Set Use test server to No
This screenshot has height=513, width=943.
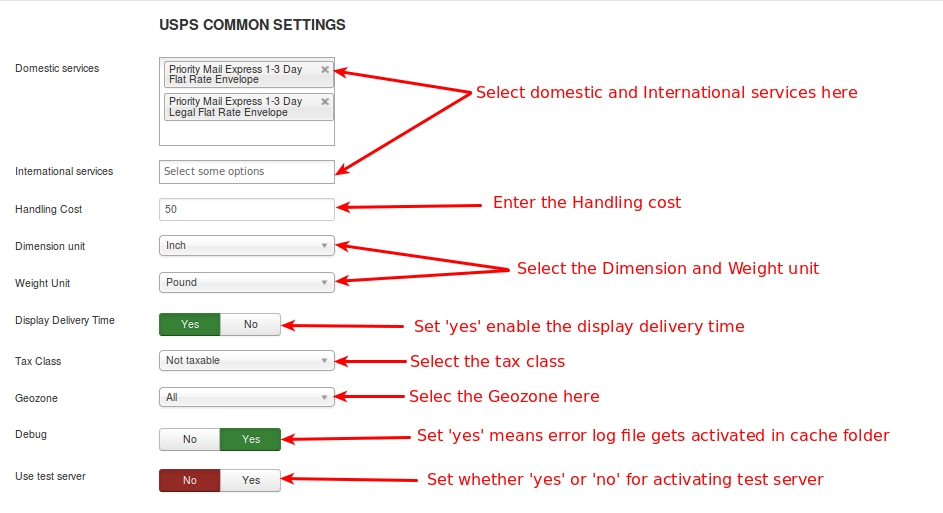click(189, 480)
